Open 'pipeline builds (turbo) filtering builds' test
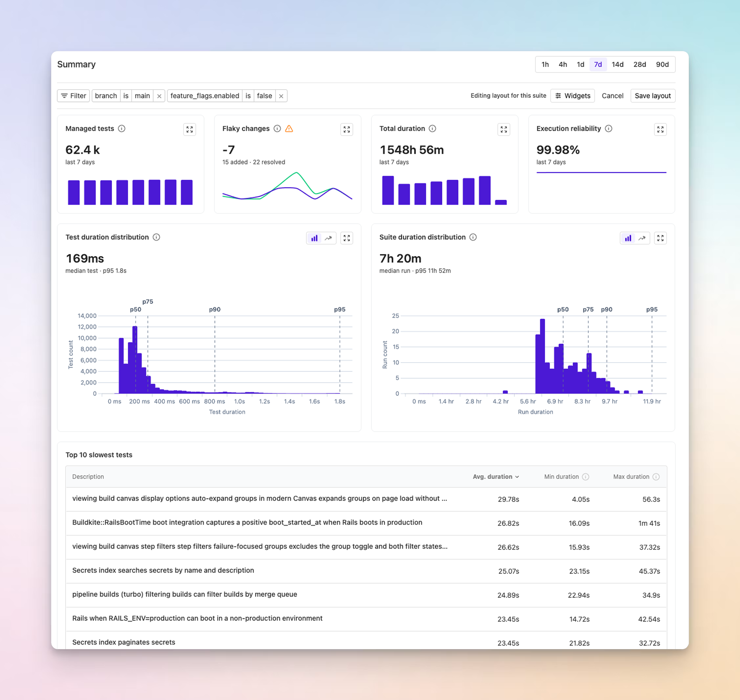Viewport: 740px width, 700px height. tap(366, 595)
